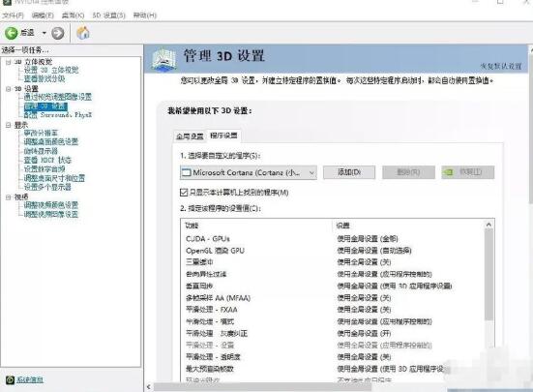533x392 pixels.
Task: Open the 桌面(K) menu
Action: tap(73, 15)
